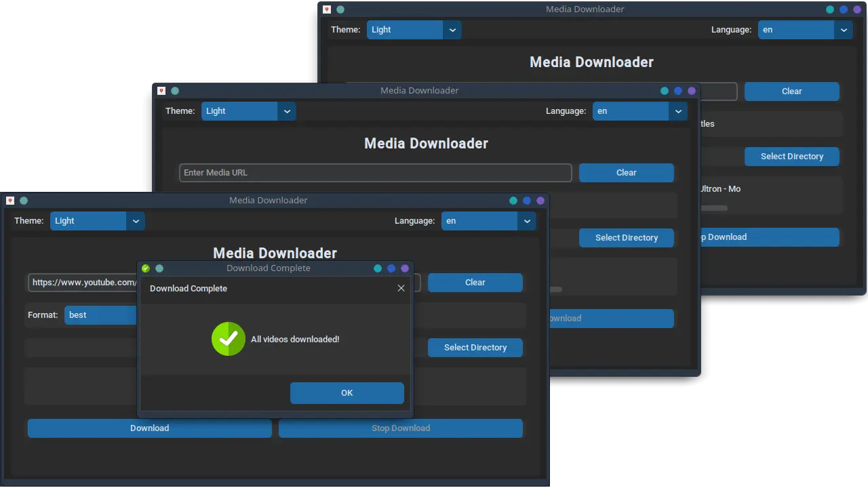Click 'All videos downloaded!' message text
Viewport: 868px width, 488px height.
pos(295,339)
